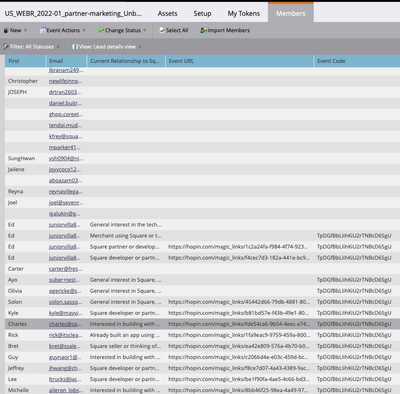The width and height of the screenshot is (400, 394).
Task: Switch to the My Tokens tab
Action: pyautogui.click(x=244, y=14)
